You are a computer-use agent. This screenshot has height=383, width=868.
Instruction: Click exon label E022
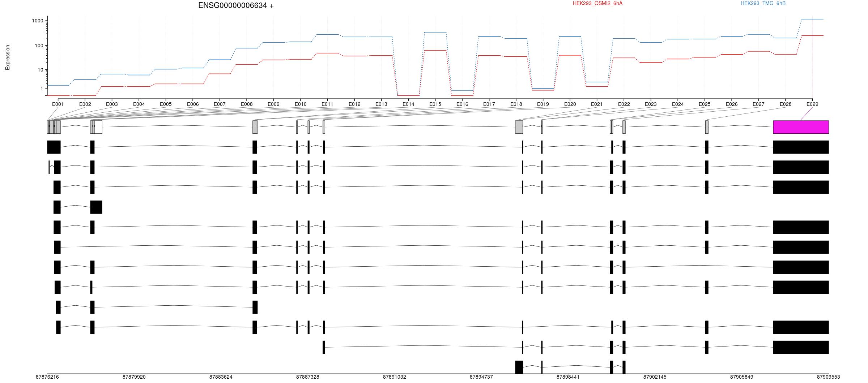pos(624,104)
